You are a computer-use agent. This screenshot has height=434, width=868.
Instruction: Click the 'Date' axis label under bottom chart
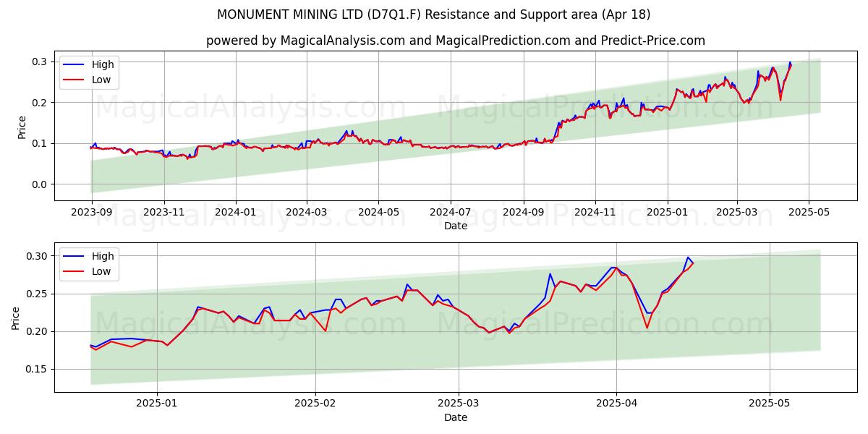[456, 418]
